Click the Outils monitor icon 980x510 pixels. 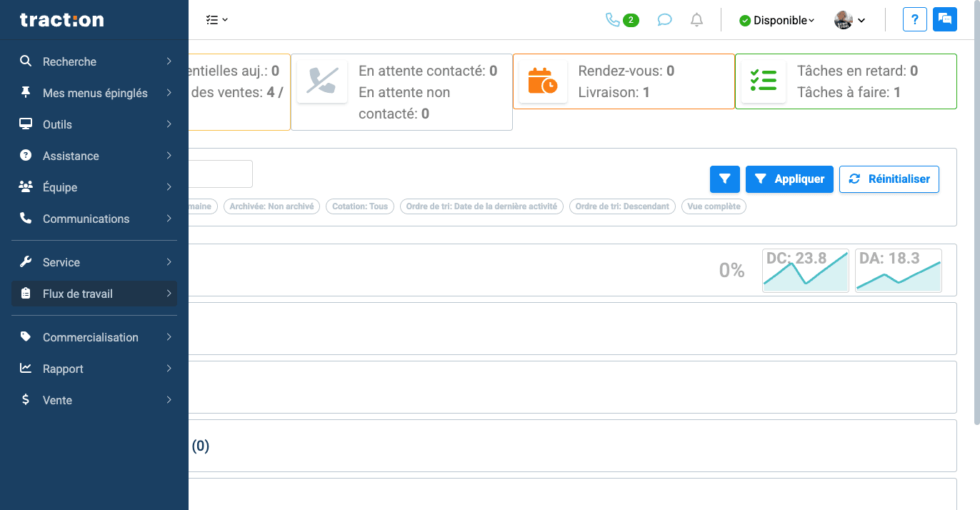coord(26,124)
